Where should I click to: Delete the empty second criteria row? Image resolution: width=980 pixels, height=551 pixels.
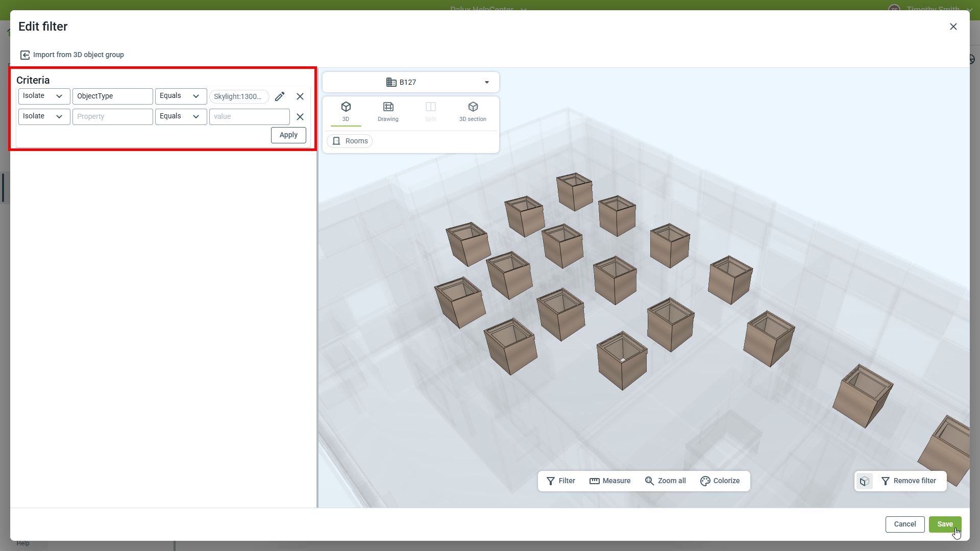[x=300, y=117]
